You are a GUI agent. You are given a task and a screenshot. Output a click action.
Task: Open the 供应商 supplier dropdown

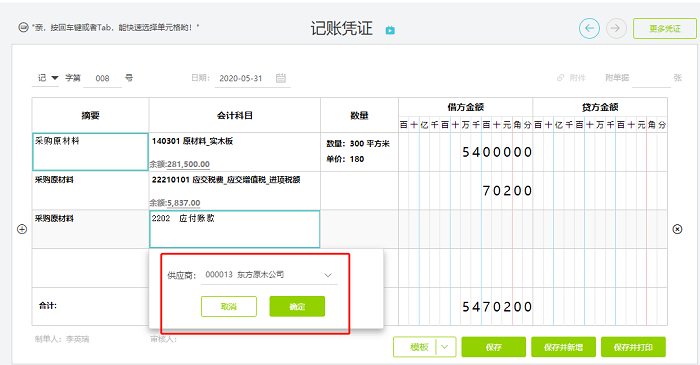[x=269, y=275]
